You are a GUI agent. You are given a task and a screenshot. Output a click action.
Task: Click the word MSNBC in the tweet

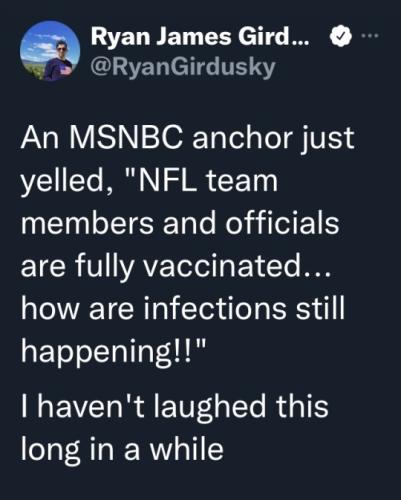(x=126, y=138)
